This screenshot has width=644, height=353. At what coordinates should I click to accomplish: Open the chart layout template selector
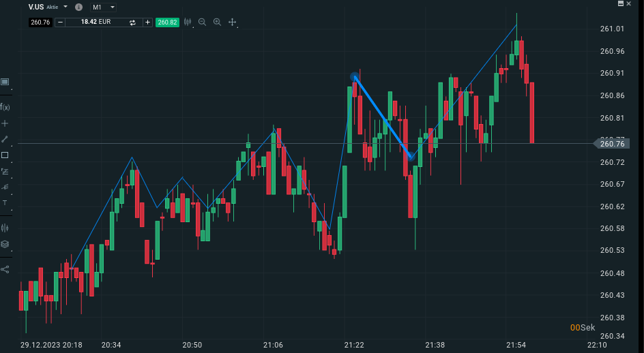tap(5, 82)
